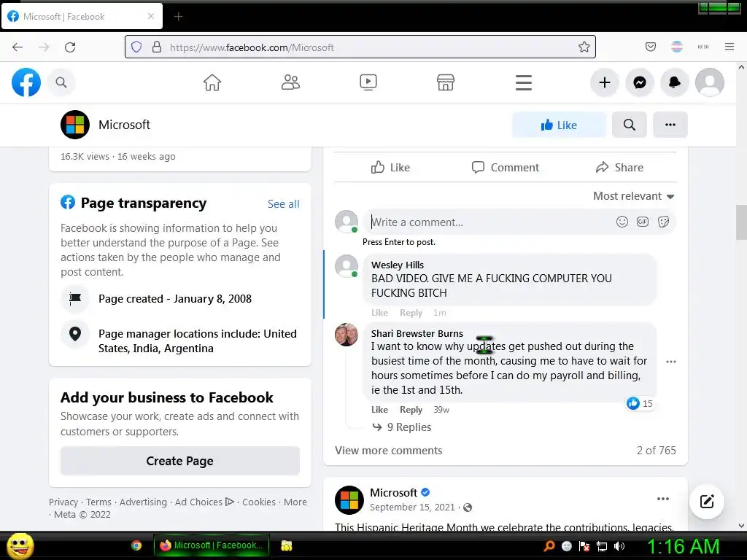Open the Privacy footer link
Screen dimensions: 747x560
(63, 502)
